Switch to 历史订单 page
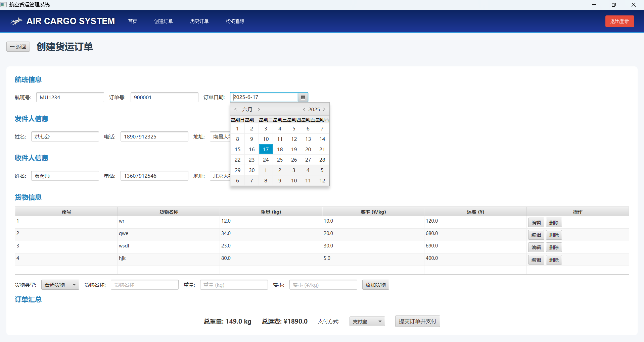This screenshot has height=342, width=644. [x=199, y=21]
